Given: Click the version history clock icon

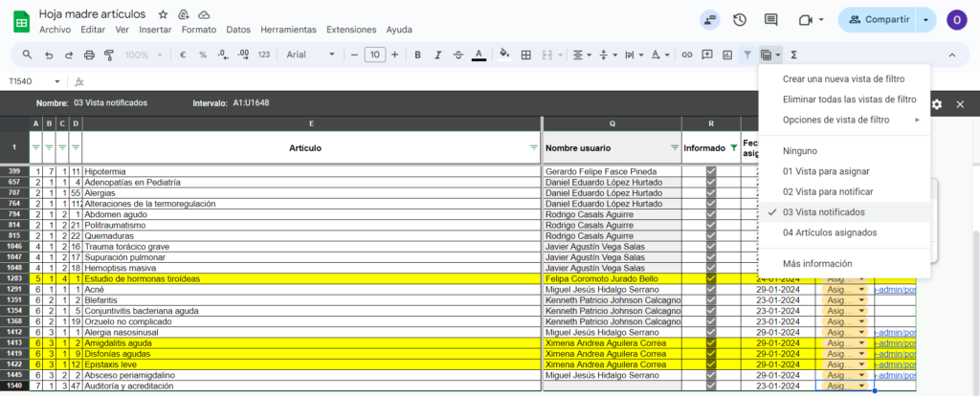Looking at the screenshot, I should (x=740, y=20).
